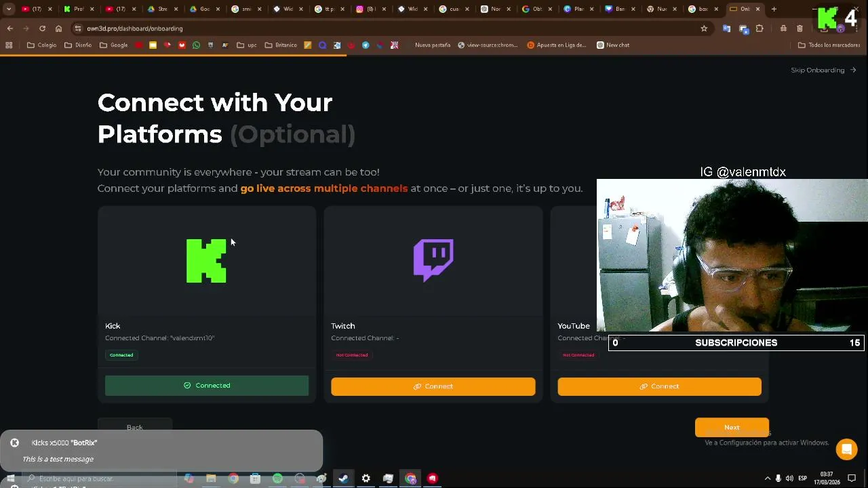Proceed with the Next button
868x488 pixels.
pyautogui.click(x=732, y=427)
